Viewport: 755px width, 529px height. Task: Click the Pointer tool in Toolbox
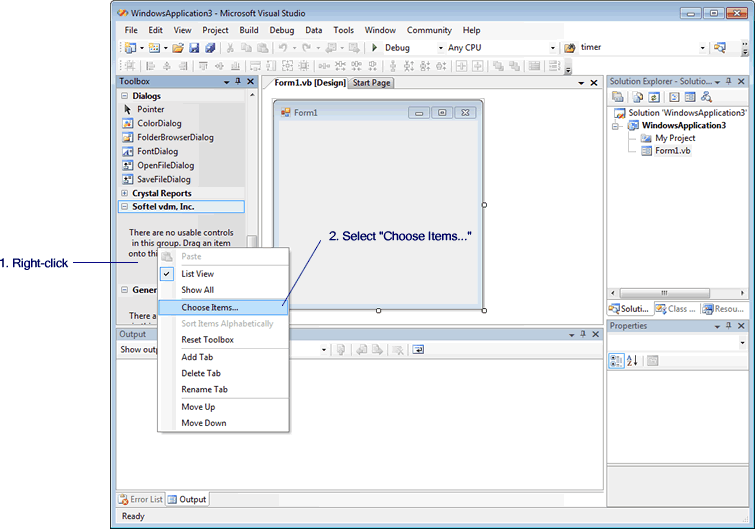point(150,109)
